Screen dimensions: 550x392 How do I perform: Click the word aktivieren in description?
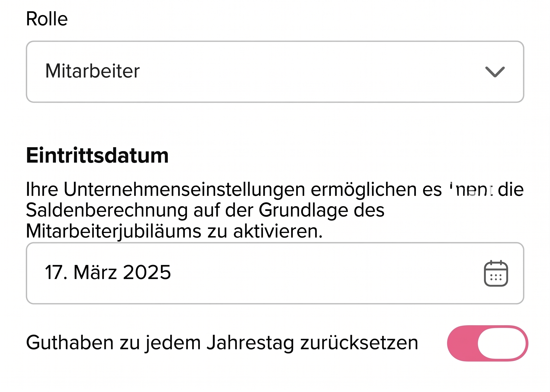(278, 231)
